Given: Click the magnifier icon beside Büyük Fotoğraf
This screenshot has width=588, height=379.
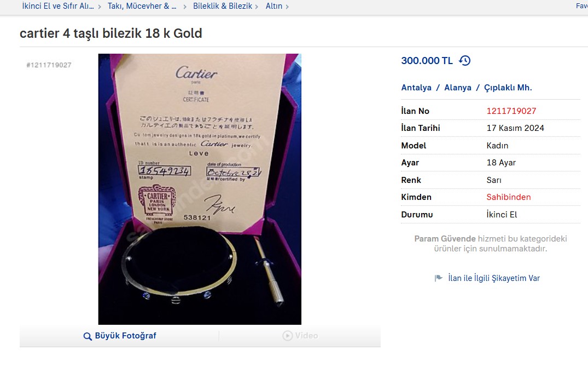Looking at the screenshot, I should 88,336.
